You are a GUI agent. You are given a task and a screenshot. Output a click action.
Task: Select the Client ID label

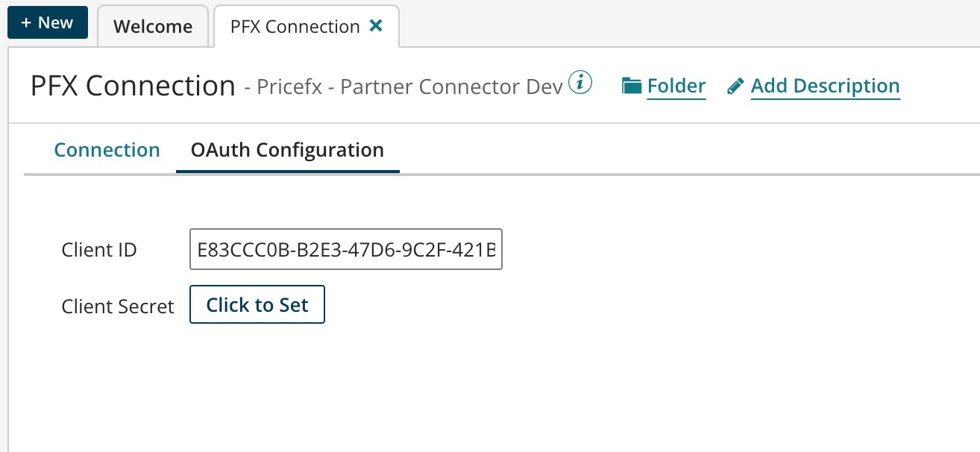[98, 250]
